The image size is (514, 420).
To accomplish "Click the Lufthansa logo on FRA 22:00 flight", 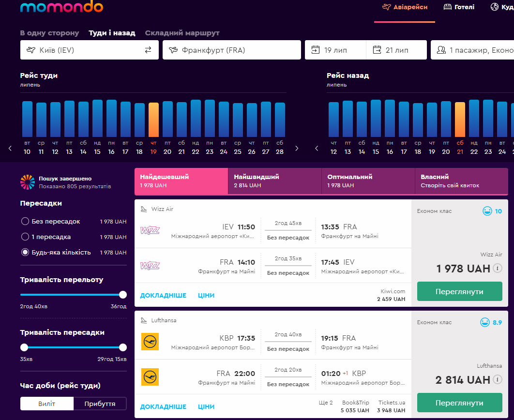I will click(x=150, y=377).
